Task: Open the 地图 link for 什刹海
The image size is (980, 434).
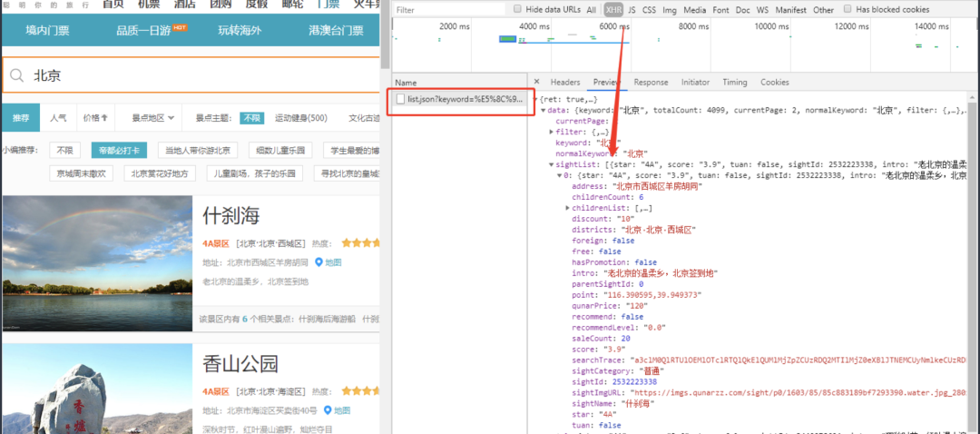Action: point(333,262)
